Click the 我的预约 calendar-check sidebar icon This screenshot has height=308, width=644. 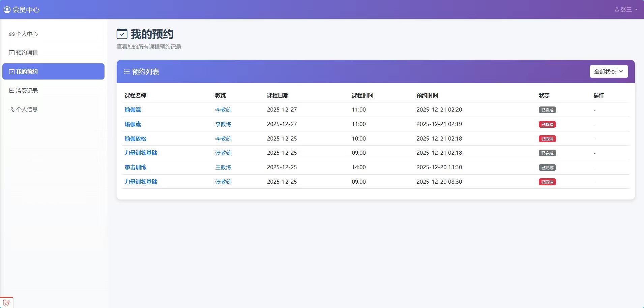[x=12, y=72]
